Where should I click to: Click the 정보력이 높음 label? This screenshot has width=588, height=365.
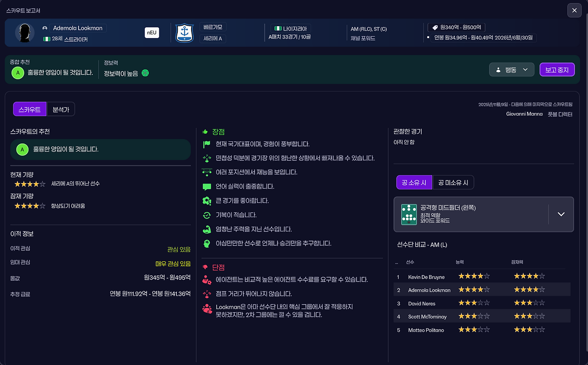[x=121, y=73]
